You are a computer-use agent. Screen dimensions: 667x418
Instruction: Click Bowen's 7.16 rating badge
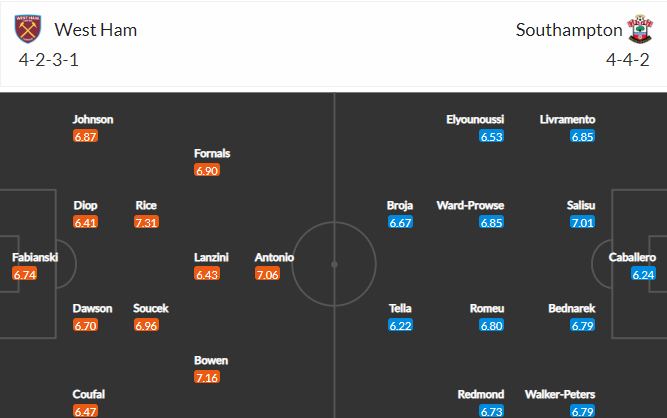tap(207, 377)
